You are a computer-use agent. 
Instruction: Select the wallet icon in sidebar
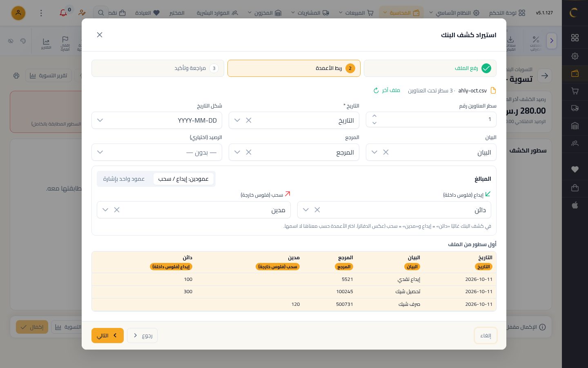tap(575, 74)
